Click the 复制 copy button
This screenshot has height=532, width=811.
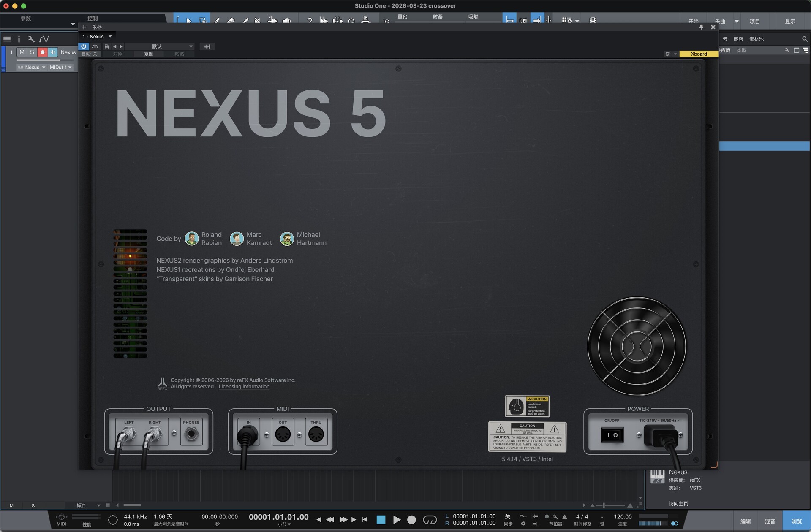(149, 54)
